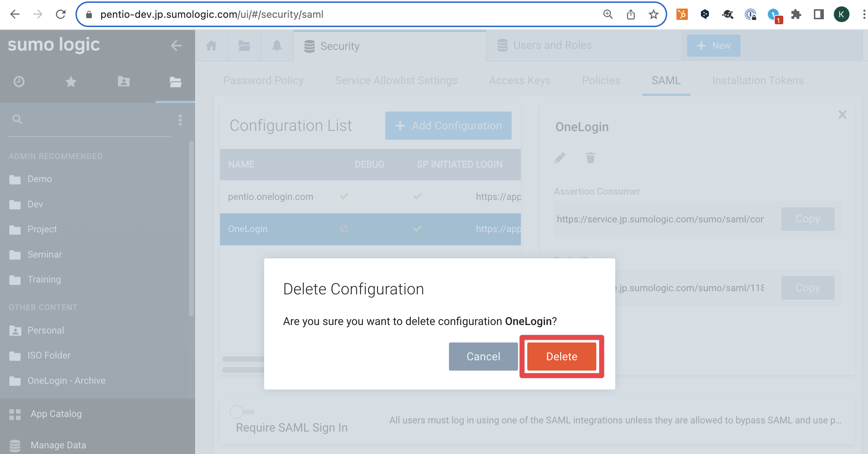Open the extensions puzzle menu

click(x=796, y=14)
